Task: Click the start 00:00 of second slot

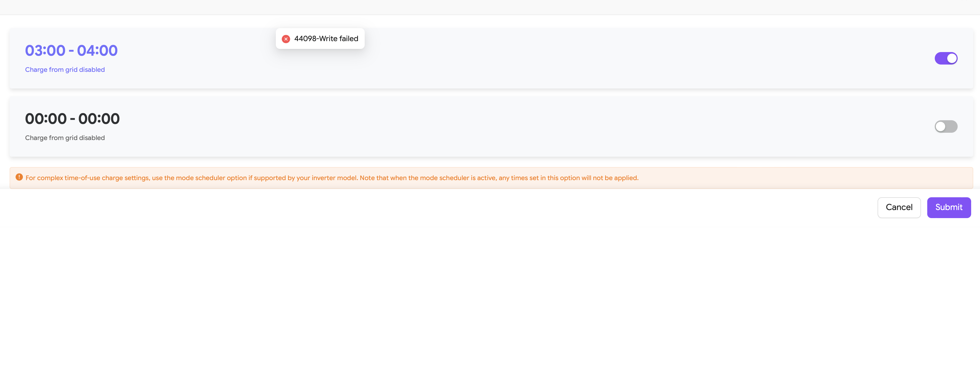Action: [46, 119]
